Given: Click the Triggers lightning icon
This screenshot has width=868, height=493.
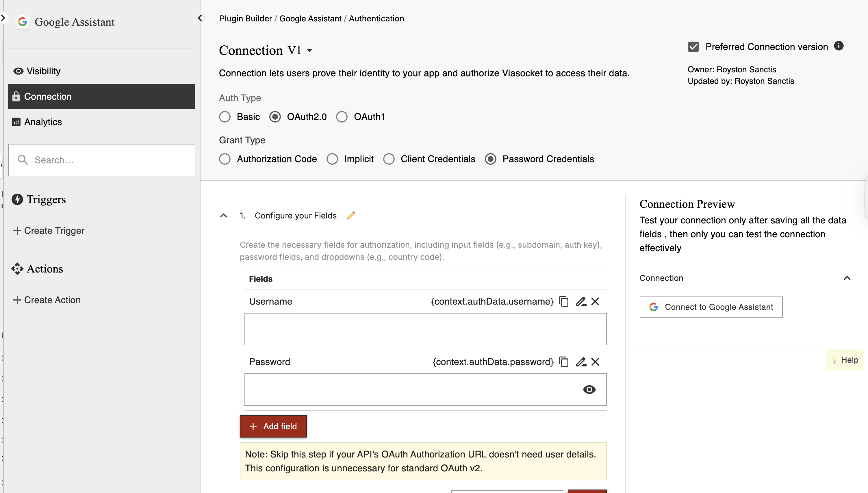Looking at the screenshot, I should [x=17, y=199].
